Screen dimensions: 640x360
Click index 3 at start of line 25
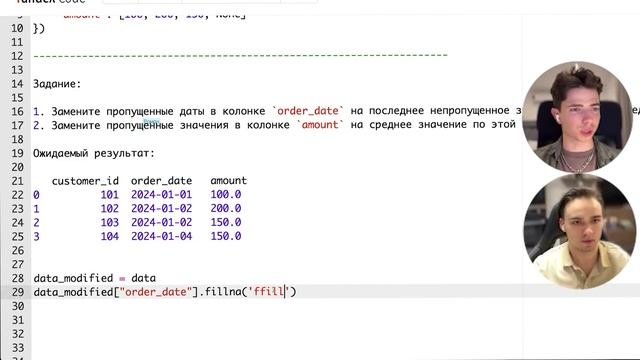coord(36,236)
